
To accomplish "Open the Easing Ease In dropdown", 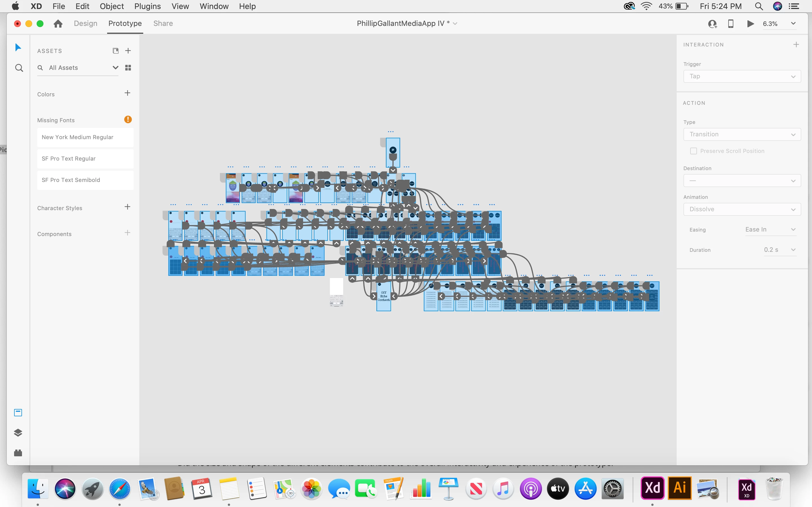I will click(x=770, y=230).
